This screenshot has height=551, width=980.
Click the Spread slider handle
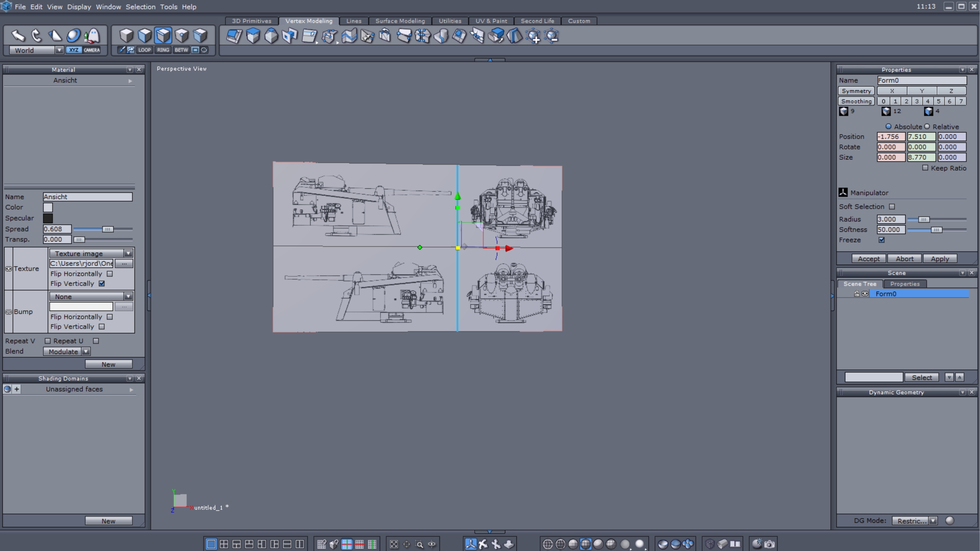(x=108, y=229)
